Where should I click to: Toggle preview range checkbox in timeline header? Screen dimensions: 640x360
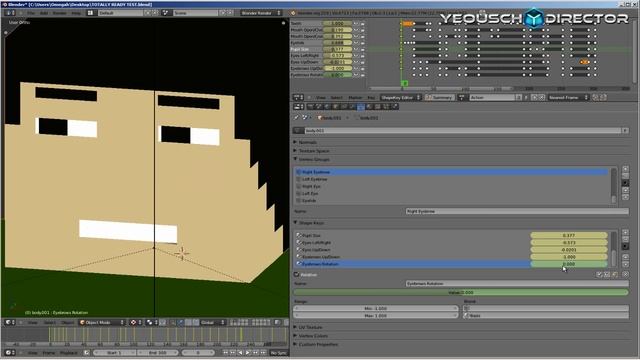(86, 353)
